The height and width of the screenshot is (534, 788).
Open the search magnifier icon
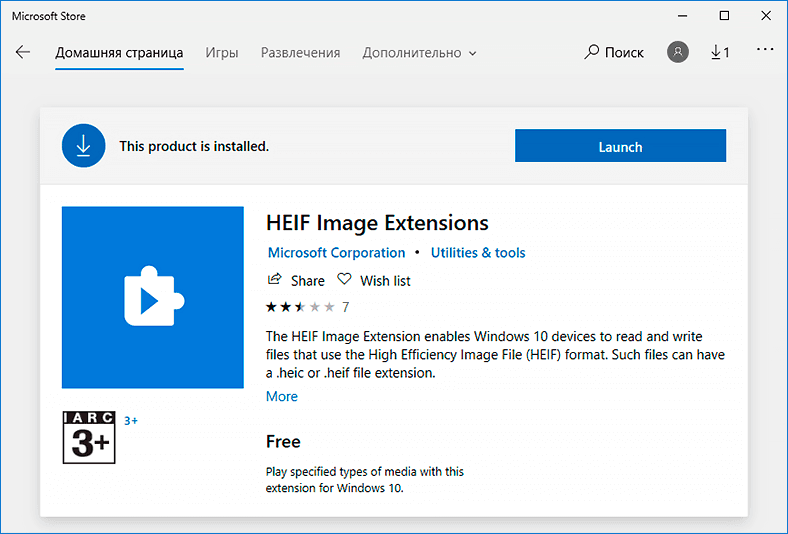click(x=592, y=52)
